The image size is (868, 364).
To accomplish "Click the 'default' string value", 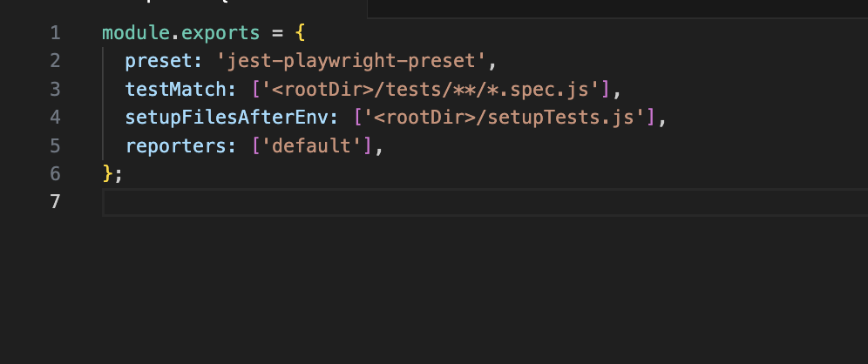I will [312, 146].
